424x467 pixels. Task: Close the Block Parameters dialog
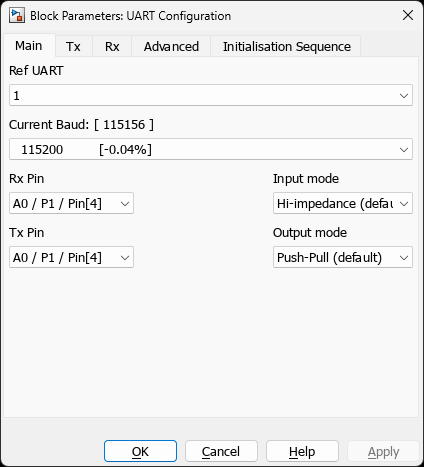click(408, 15)
